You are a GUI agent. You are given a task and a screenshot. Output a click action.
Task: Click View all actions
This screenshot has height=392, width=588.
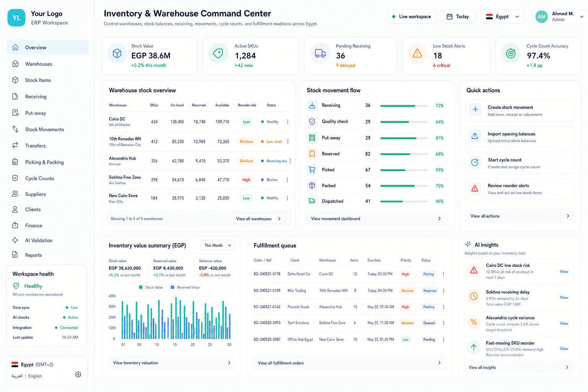coord(520,216)
